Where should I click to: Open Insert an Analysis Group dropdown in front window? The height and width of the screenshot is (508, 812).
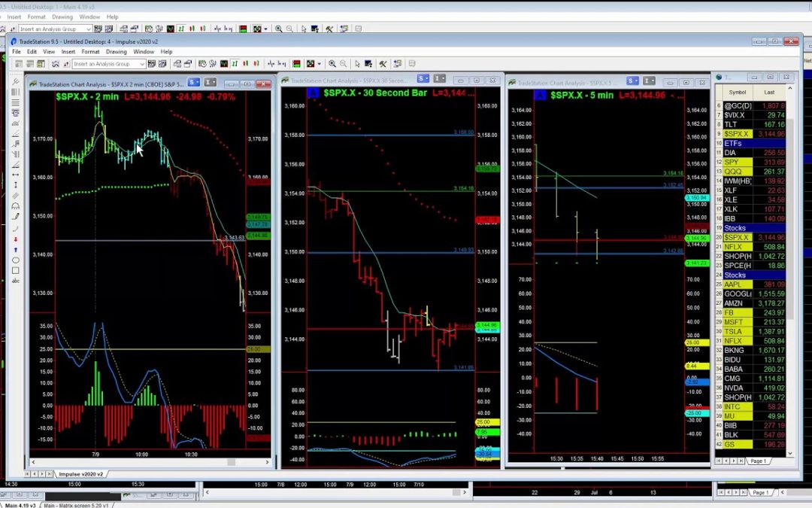click(142, 64)
